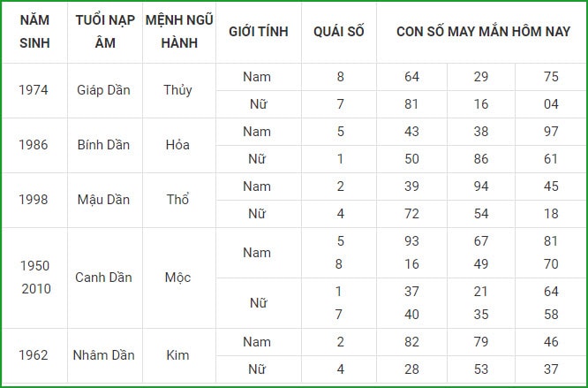The image size is (588, 388).
Task: Click the CON SỐ MAY MẮN HÔM NAY header
Action: [x=483, y=32]
